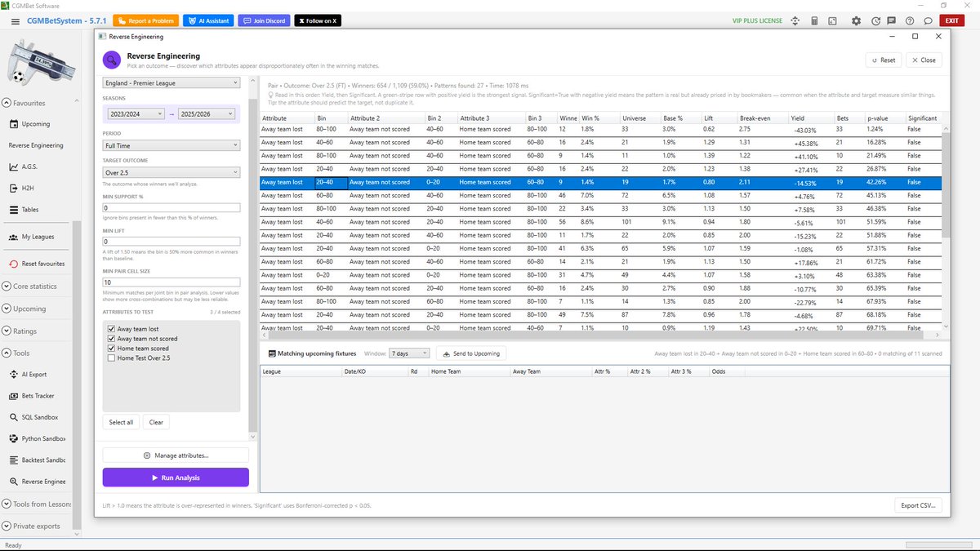Click Clear attributes button

click(156, 422)
